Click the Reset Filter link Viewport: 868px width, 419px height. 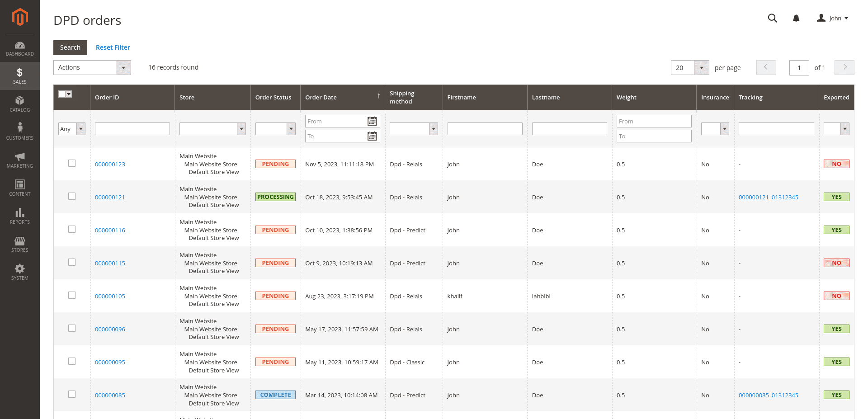(113, 47)
